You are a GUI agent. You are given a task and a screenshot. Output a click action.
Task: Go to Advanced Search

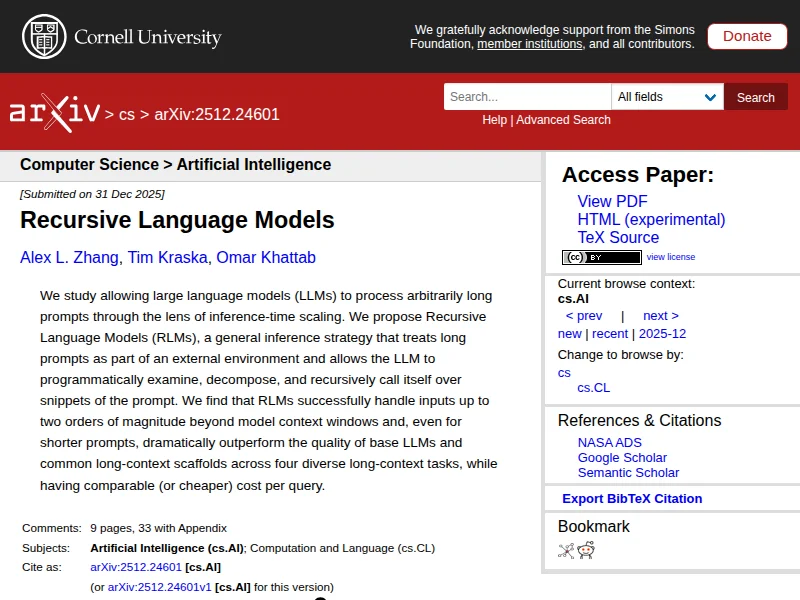point(563,120)
